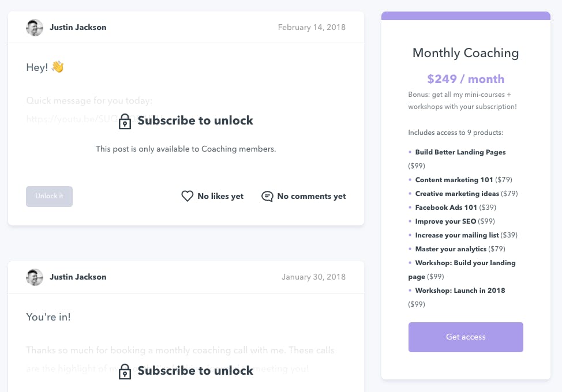Screen dimensions: 562x392
Task: Click the waving hand emoji
Action: click(x=57, y=67)
